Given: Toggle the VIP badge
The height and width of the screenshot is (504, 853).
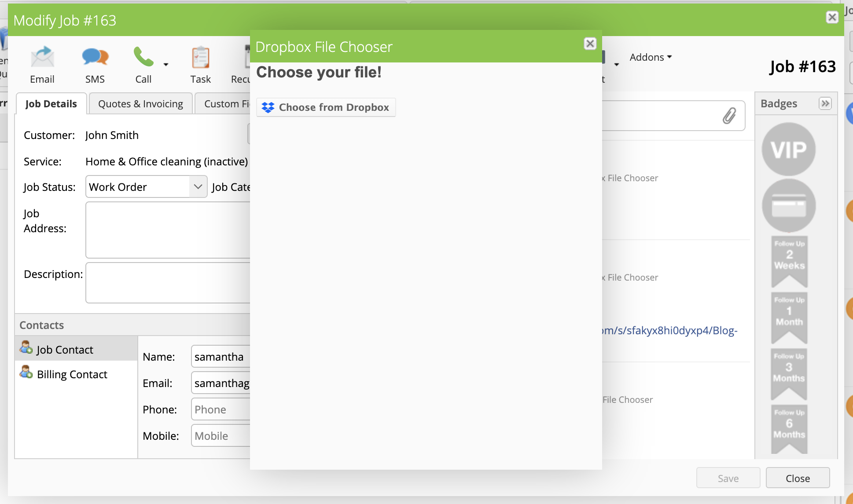Looking at the screenshot, I should tap(788, 149).
